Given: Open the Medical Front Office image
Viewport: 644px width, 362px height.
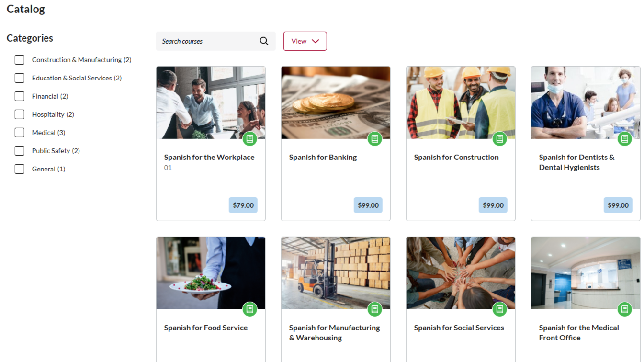Looking at the screenshot, I should click(x=586, y=273).
